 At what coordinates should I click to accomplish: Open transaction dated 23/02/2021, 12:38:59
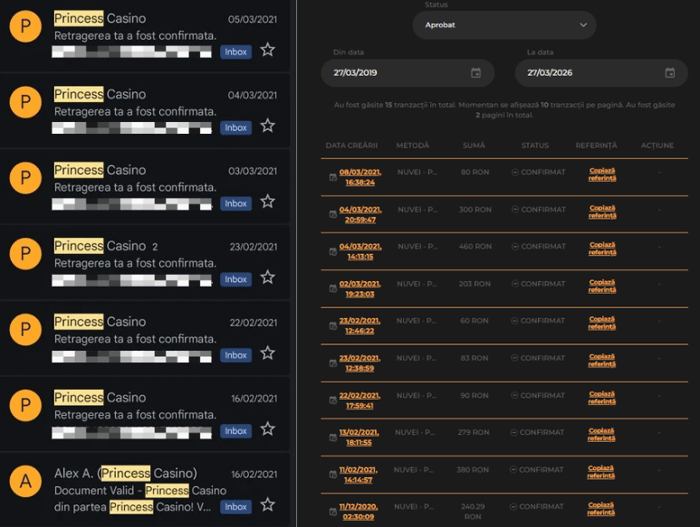(359, 363)
